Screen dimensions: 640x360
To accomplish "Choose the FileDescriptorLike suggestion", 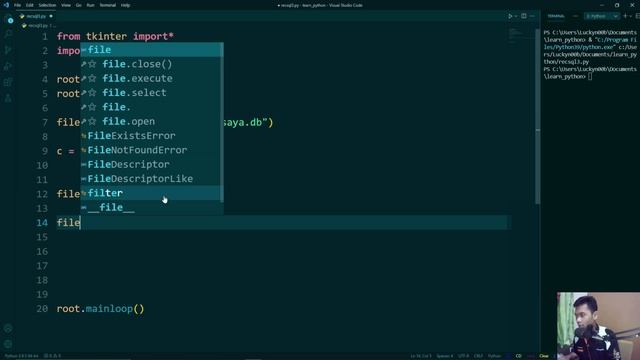I will (x=151, y=179).
